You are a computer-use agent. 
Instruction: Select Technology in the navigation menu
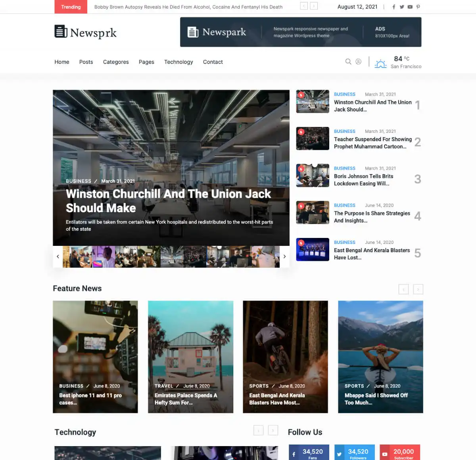[x=178, y=62]
